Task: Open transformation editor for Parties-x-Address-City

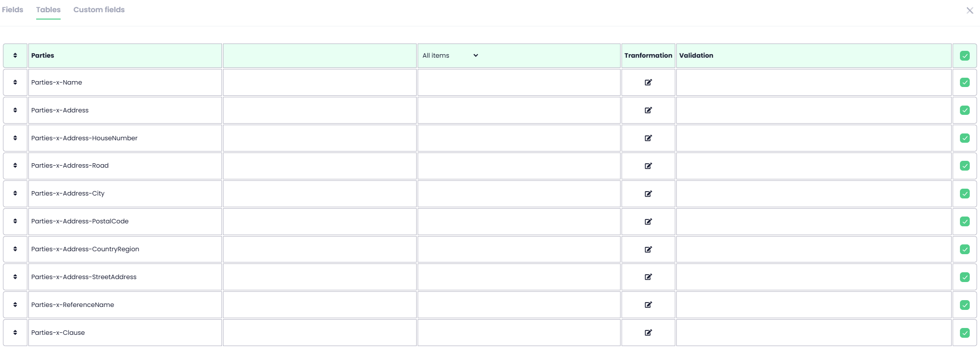Action: (648, 194)
